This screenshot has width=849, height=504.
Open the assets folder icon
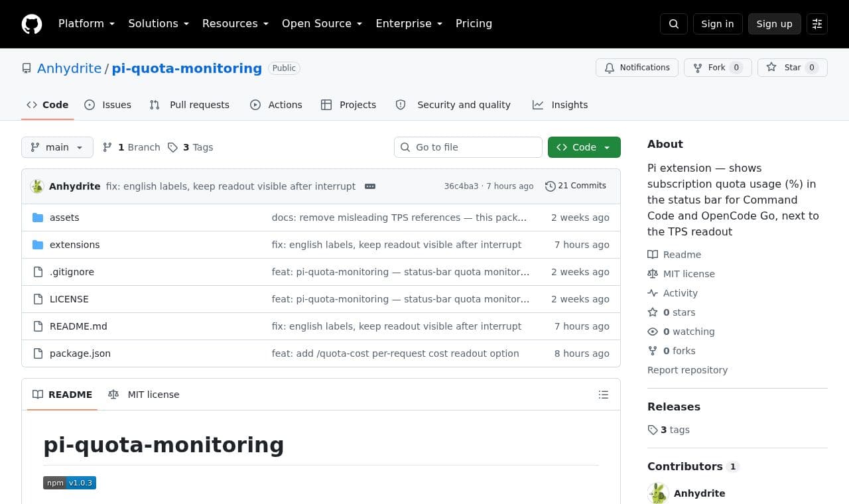[38, 218]
